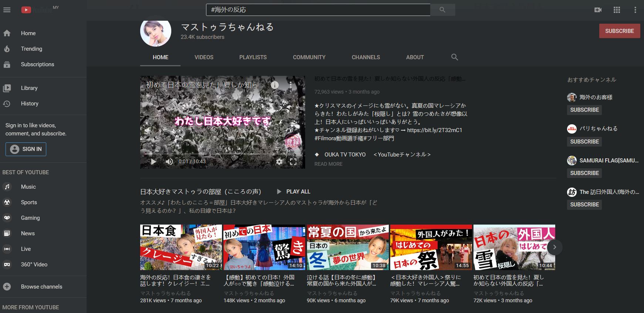
Task: Open News under Best of YouTube
Action: point(43,233)
